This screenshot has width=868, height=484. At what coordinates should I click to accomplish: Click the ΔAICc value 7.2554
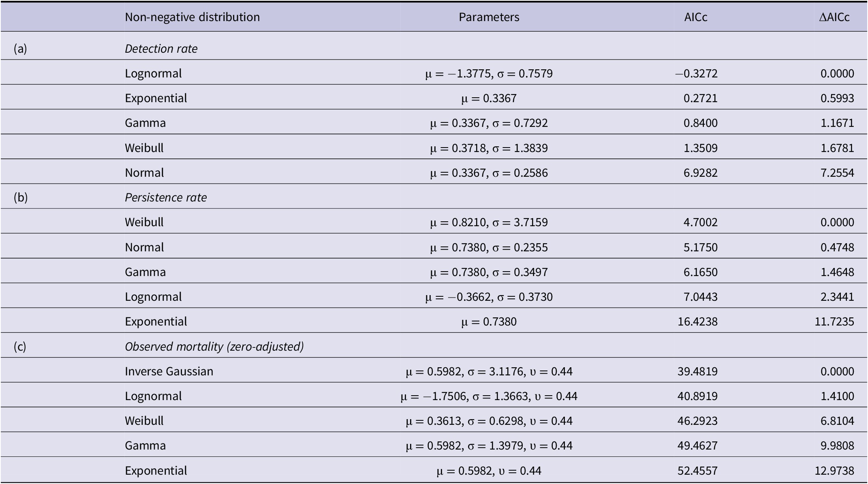(837, 173)
